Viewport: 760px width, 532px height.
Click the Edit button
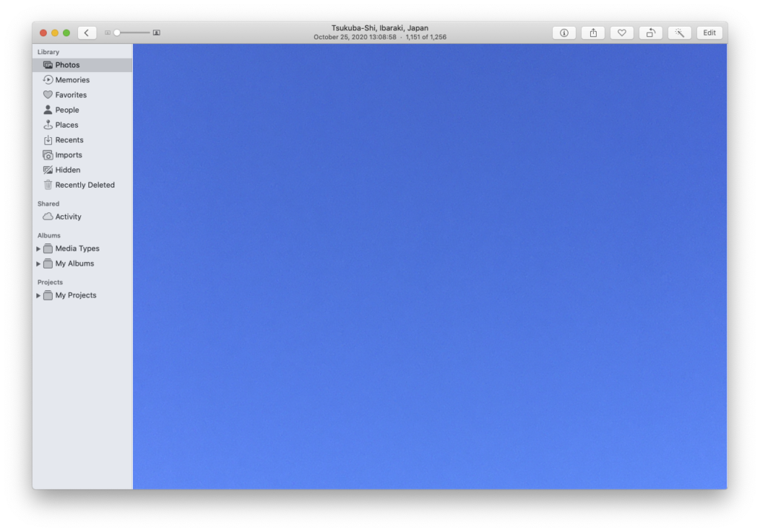point(710,33)
